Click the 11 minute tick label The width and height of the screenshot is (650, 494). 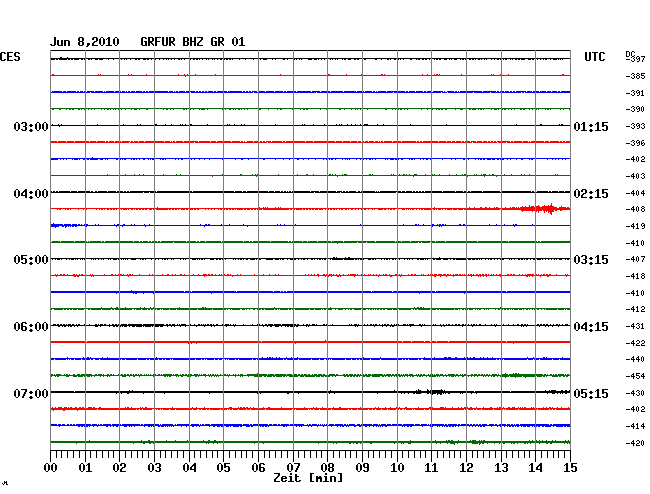point(431,468)
